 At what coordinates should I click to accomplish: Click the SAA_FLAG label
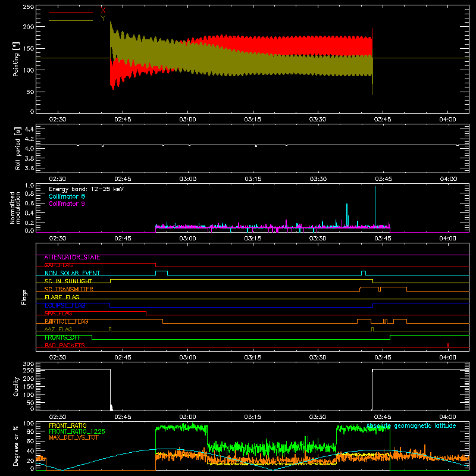[58, 314]
